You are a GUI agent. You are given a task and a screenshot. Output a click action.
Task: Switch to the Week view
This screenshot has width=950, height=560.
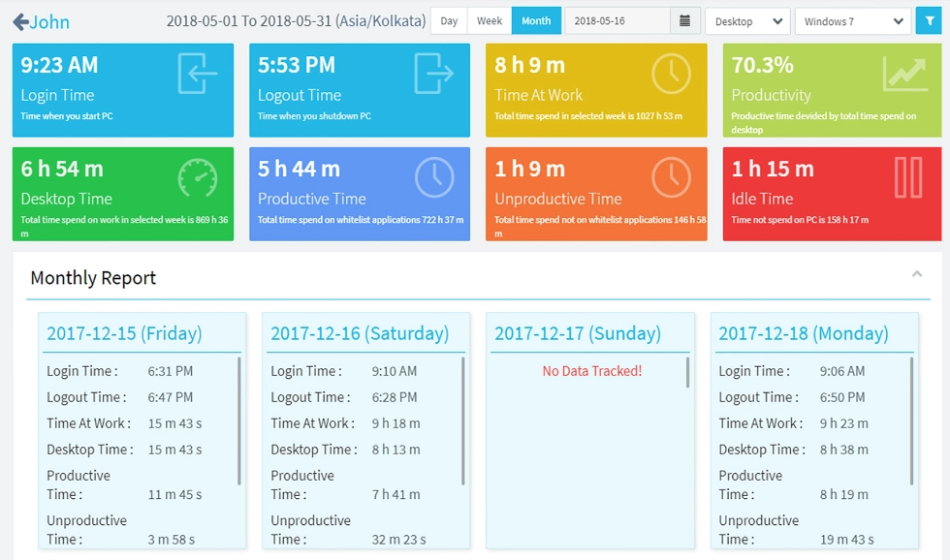[x=489, y=19]
